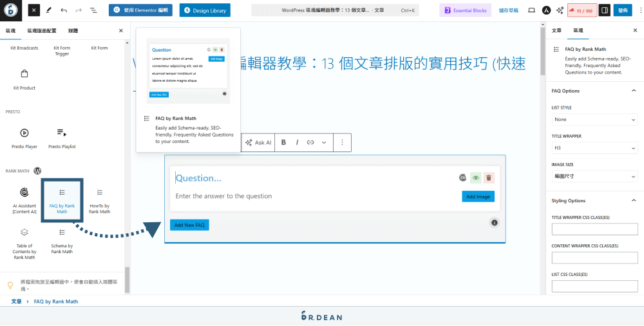Click the Astra settings icon
The width and height of the screenshot is (644, 326).
(x=546, y=10)
